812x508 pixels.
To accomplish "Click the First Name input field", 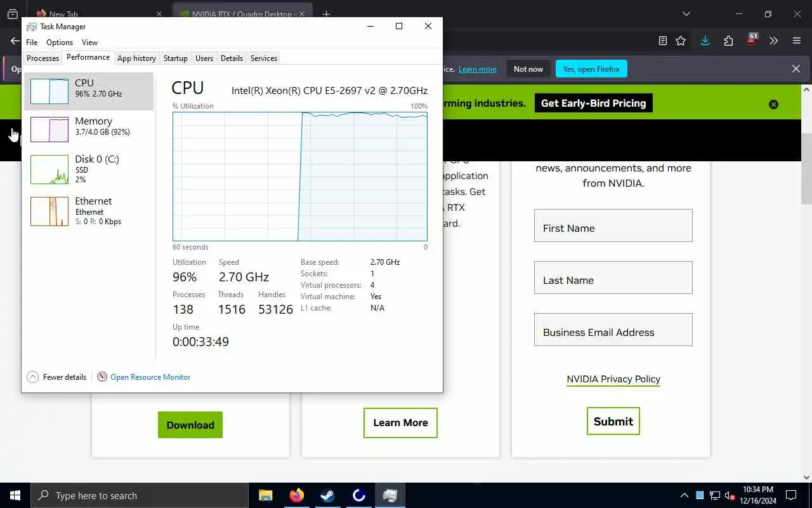I will pos(613,225).
